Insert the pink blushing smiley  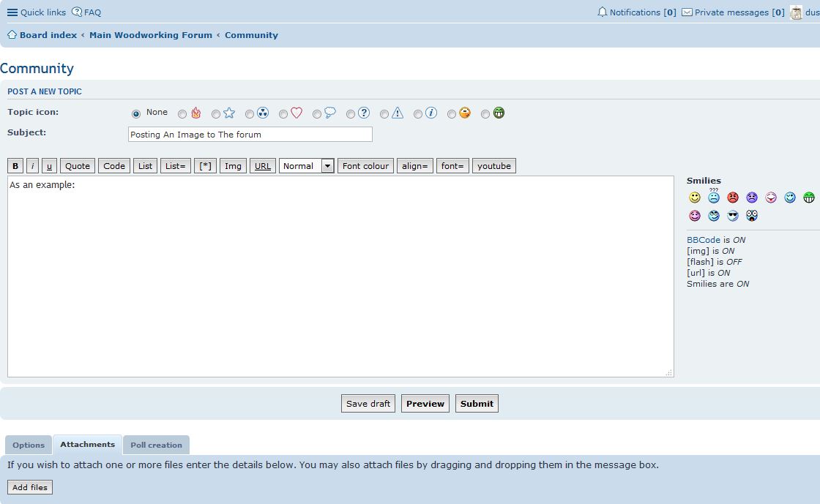tap(695, 216)
